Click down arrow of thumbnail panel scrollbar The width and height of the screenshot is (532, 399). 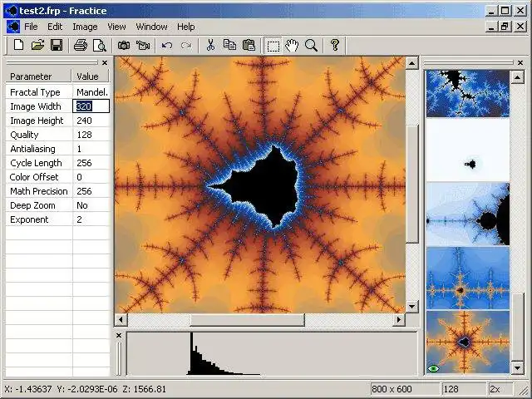click(517, 367)
